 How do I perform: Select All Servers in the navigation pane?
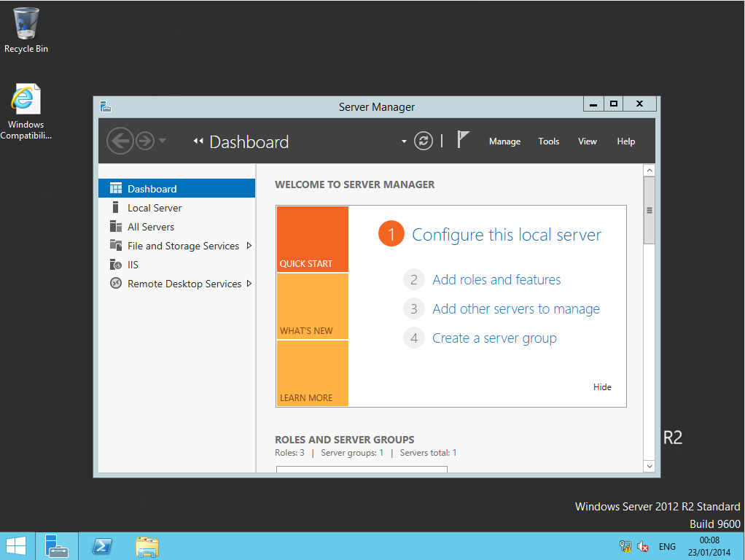[x=176, y=227]
